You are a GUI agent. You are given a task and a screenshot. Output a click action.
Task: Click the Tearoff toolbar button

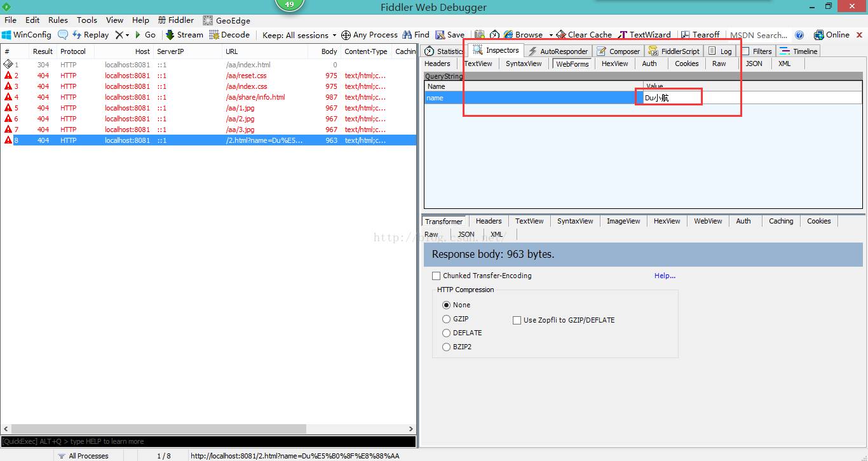700,35
